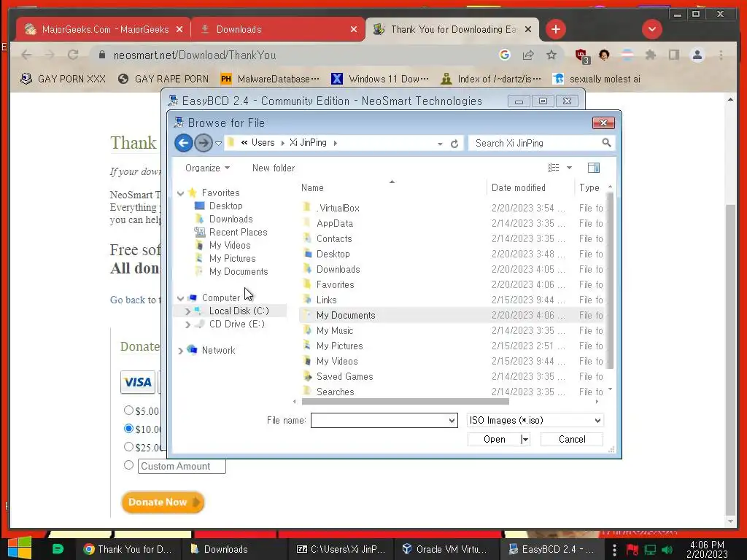Click the red flag tray icon

(632, 550)
